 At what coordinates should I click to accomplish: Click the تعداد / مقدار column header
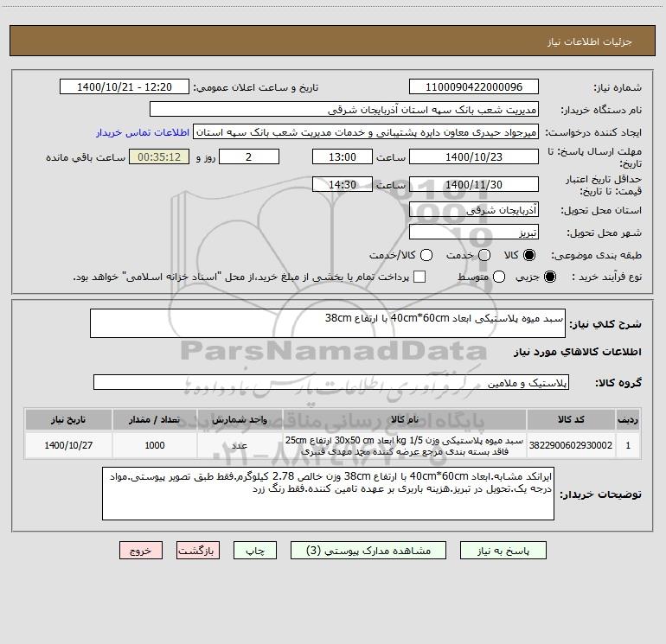155,419
